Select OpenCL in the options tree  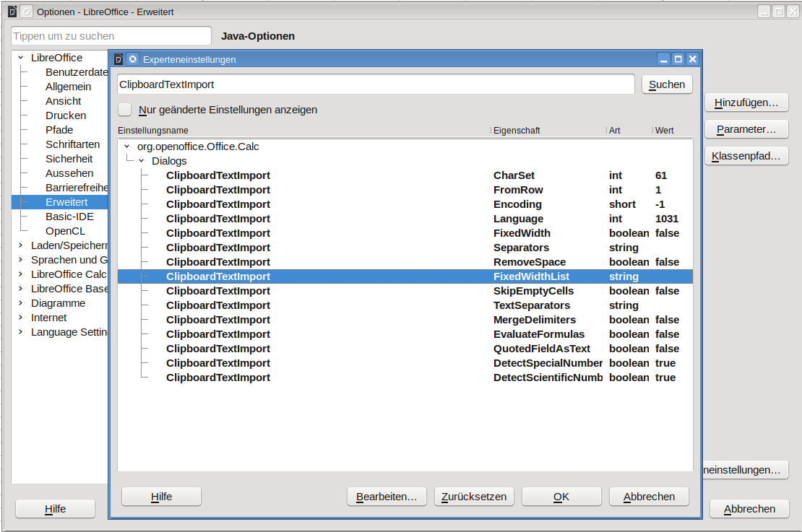(x=66, y=231)
